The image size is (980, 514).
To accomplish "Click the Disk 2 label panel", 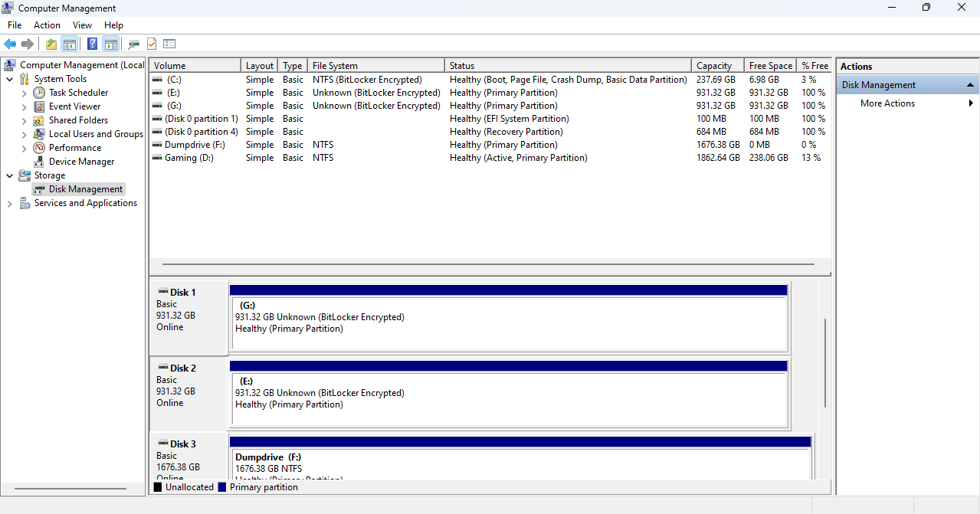I will pyautogui.click(x=188, y=394).
